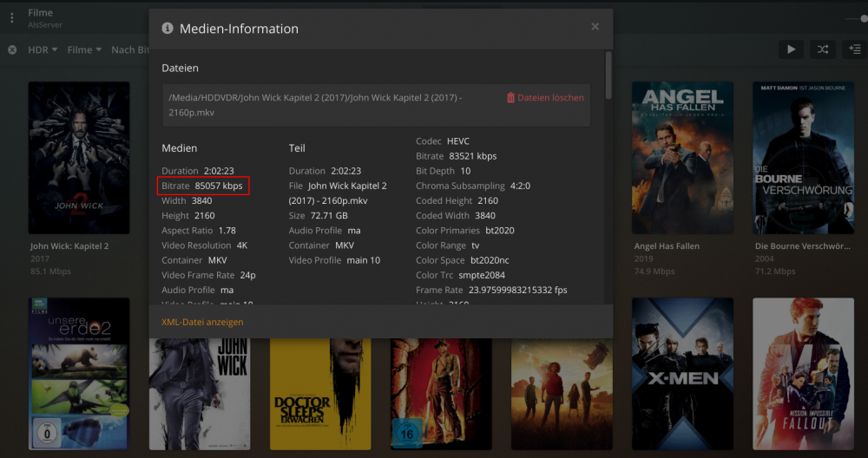Open the Doctor Sleeps Erwachen poster
Viewport: 868px width, 458px height.
click(320, 394)
